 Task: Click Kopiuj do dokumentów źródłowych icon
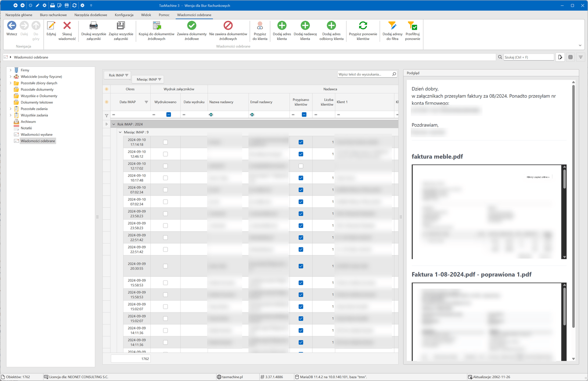157,26
